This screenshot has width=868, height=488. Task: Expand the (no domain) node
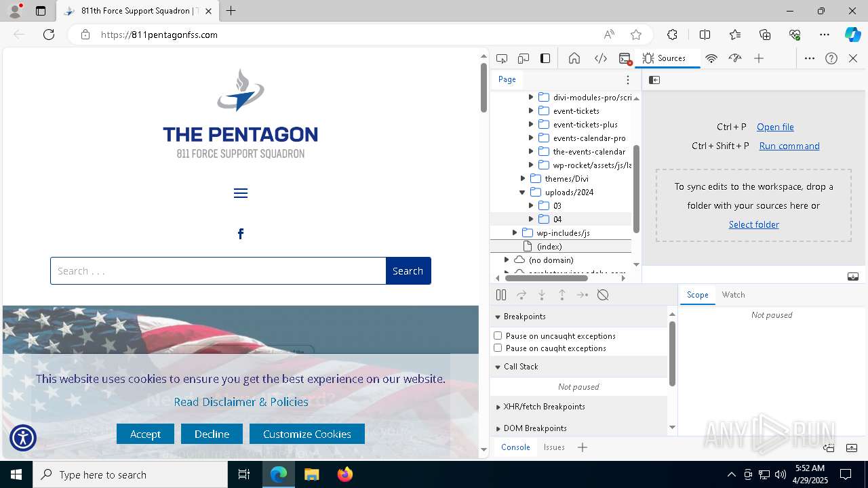[507, 260]
